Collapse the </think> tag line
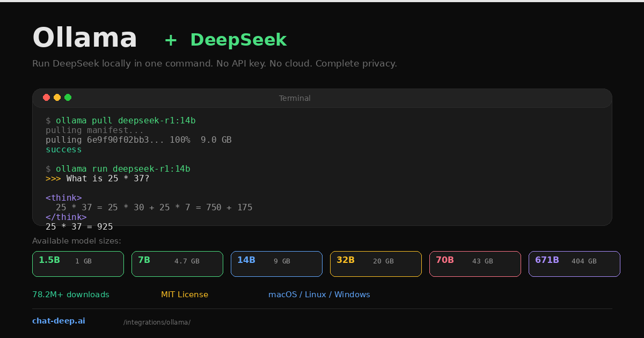Screen dimensions: 644x338 pos(66,217)
